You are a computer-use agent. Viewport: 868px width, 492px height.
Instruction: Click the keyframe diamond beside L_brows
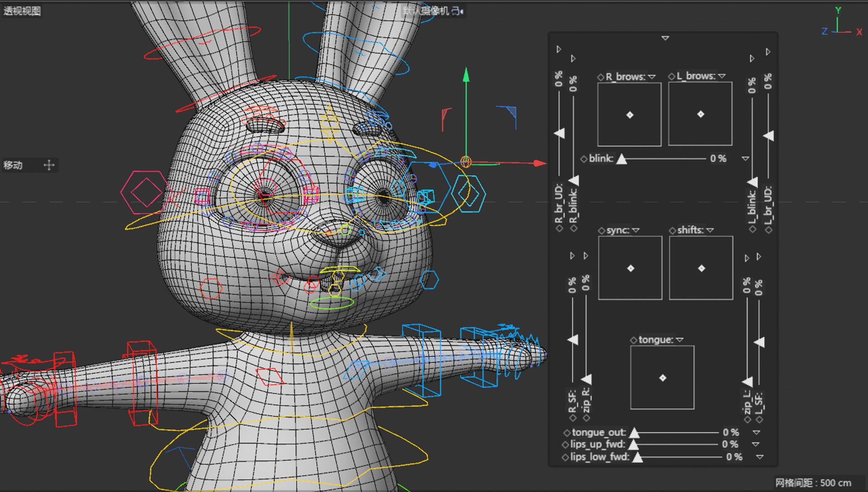[x=672, y=77]
